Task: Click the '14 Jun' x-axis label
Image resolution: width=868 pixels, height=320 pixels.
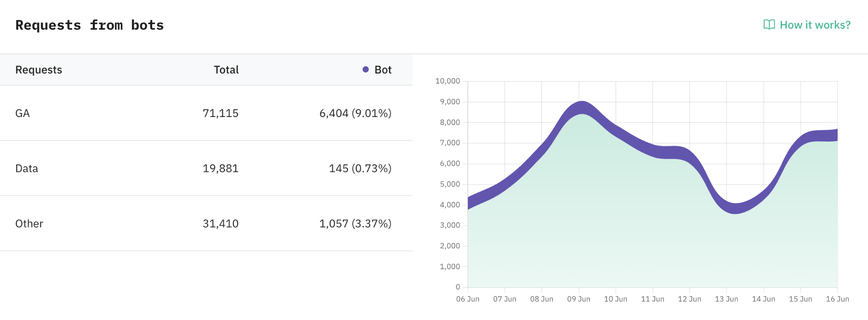Action: tap(763, 299)
